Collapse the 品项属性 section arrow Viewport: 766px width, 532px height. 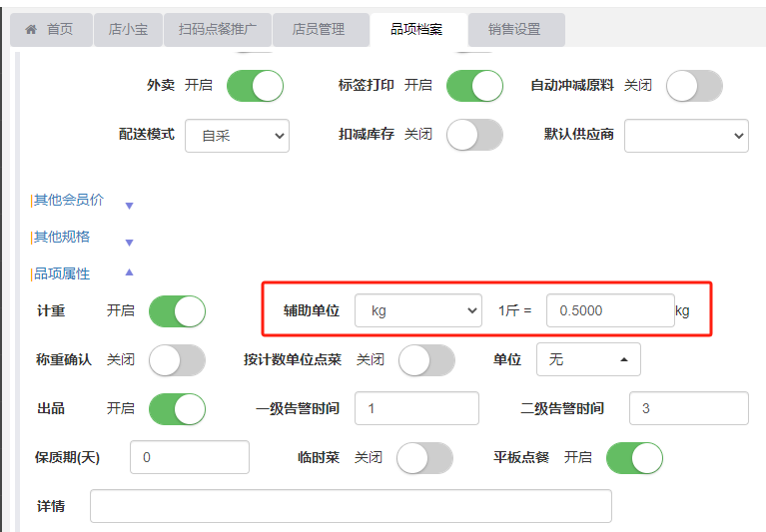129,272
